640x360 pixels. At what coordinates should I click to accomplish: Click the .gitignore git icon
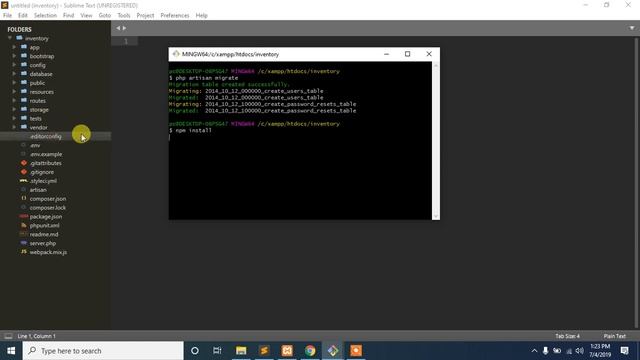(x=24, y=172)
